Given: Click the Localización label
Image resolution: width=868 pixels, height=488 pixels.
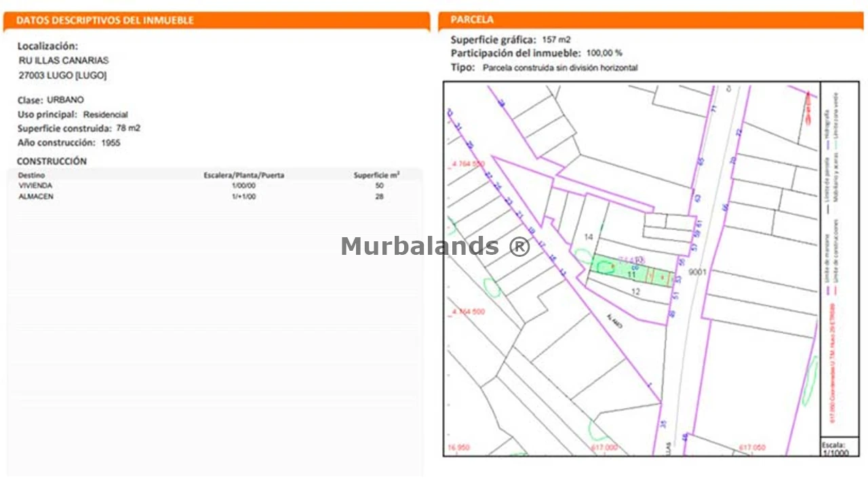Looking at the screenshot, I should pyautogui.click(x=47, y=46).
